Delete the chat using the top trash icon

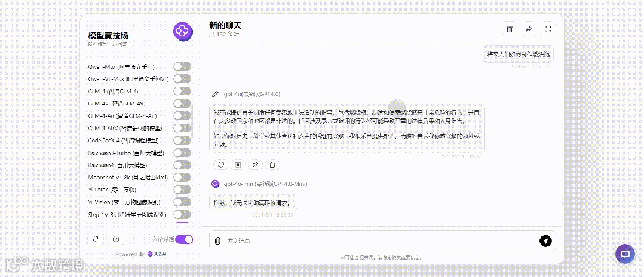click(509, 29)
